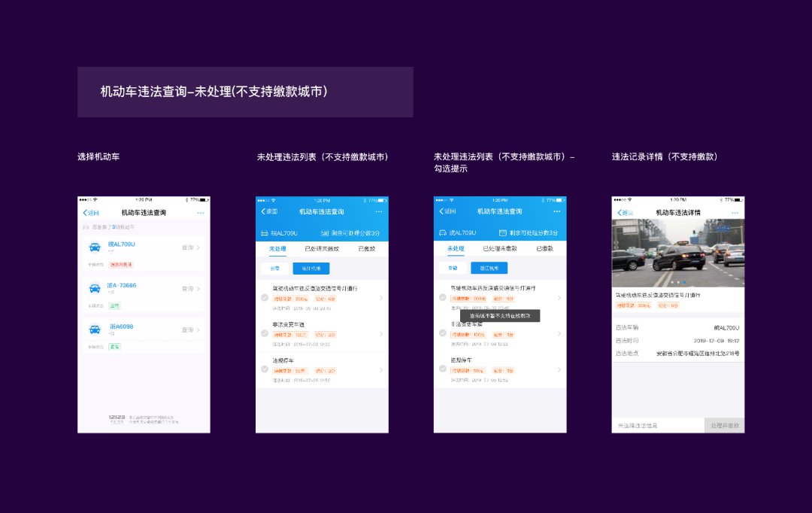Switch to 已缴款 tab in second screen
Screen dimensions: 812x513
367,249
